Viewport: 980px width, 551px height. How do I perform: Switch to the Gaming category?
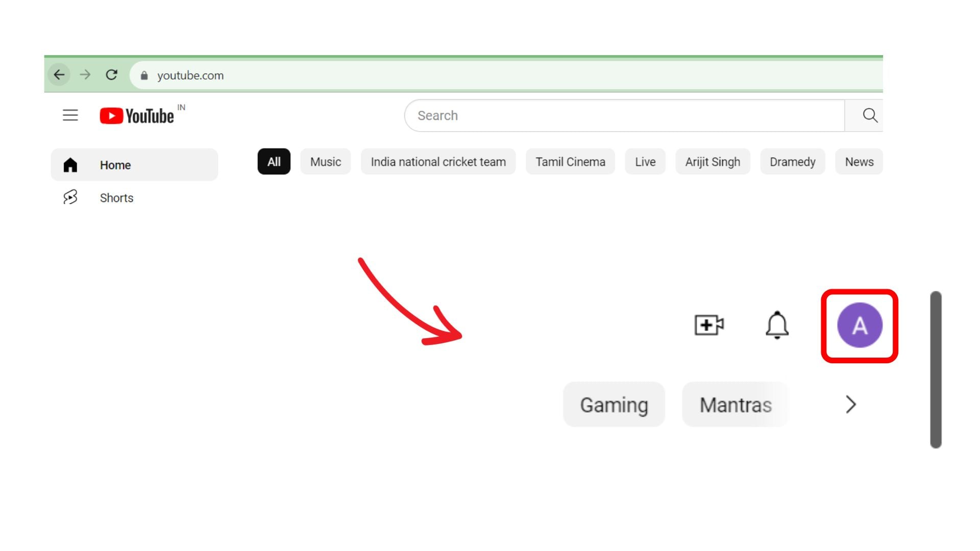[x=614, y=405]
